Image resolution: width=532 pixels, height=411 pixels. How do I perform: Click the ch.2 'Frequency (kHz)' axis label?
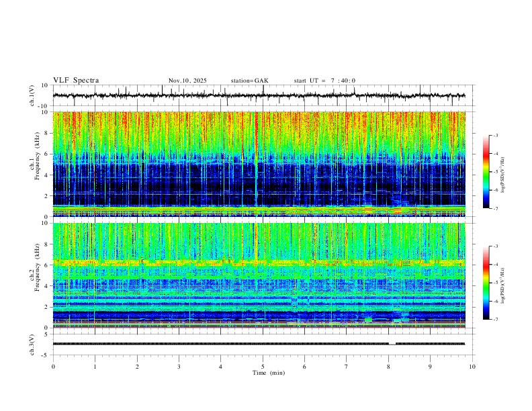tap(38, 267)
